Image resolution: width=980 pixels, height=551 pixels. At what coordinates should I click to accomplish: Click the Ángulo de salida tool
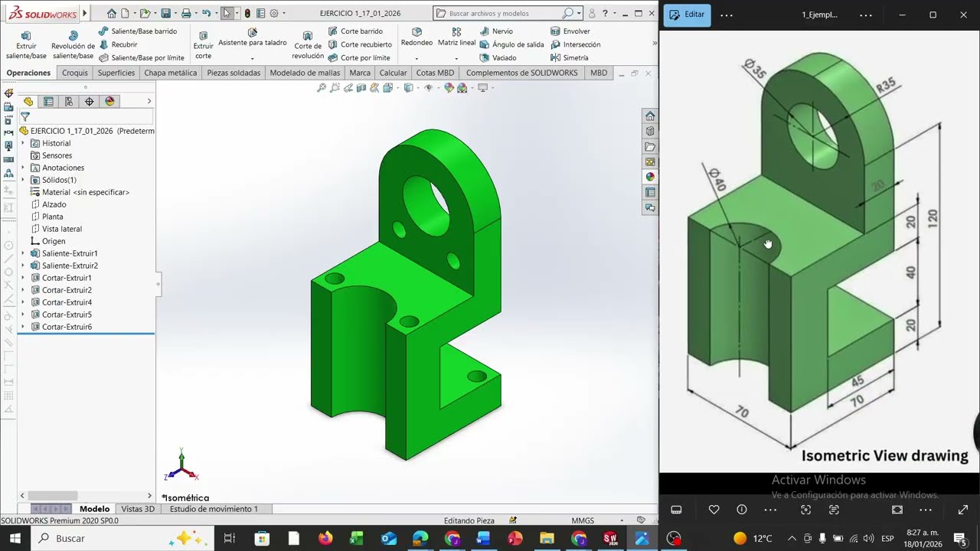coord(511,44)
